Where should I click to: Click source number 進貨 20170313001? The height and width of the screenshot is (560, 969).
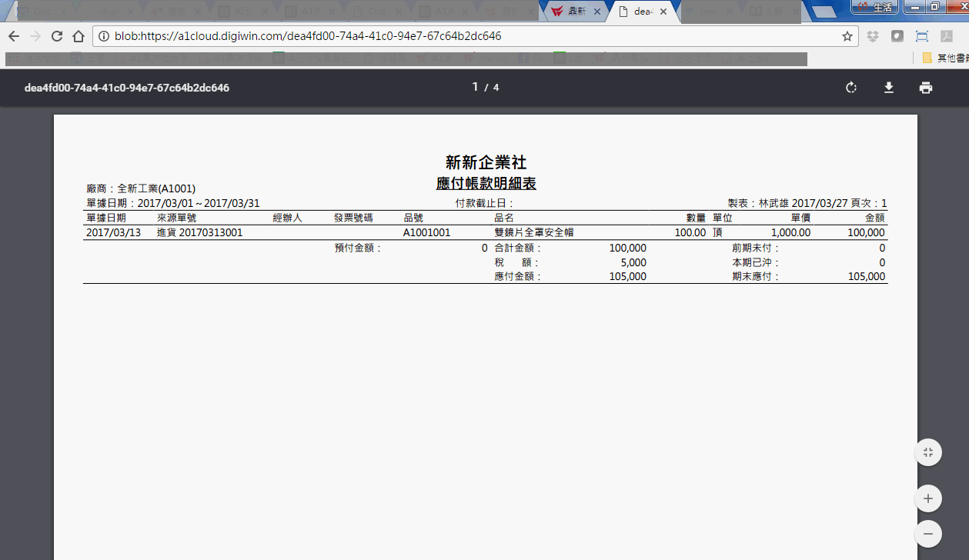199,232
